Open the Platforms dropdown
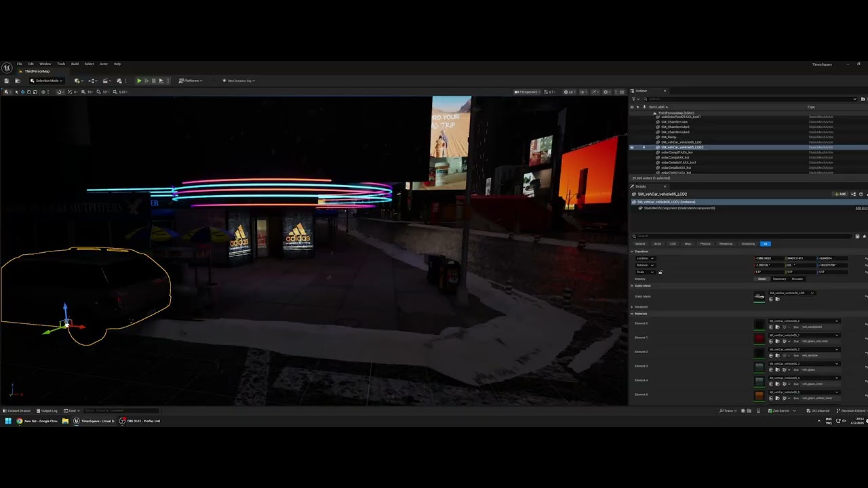This screenshot has width=868, height=488. pyautogui.click(x=191, y=81)
